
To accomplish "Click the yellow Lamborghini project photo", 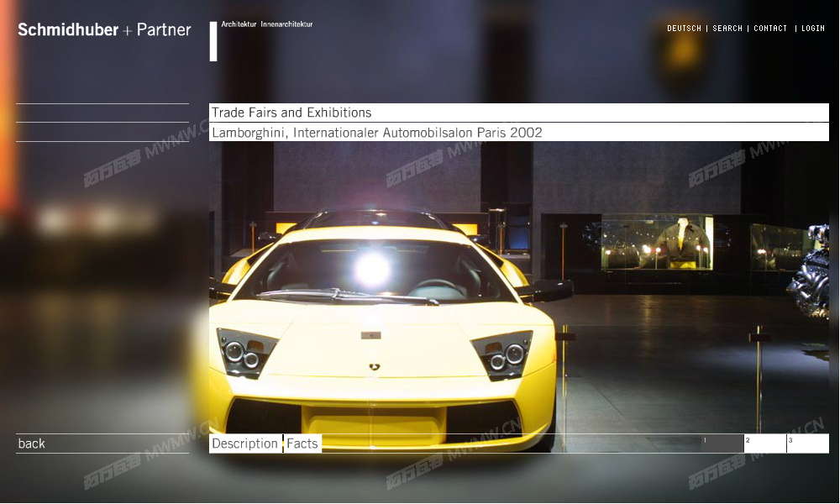I will coord(518,287).
